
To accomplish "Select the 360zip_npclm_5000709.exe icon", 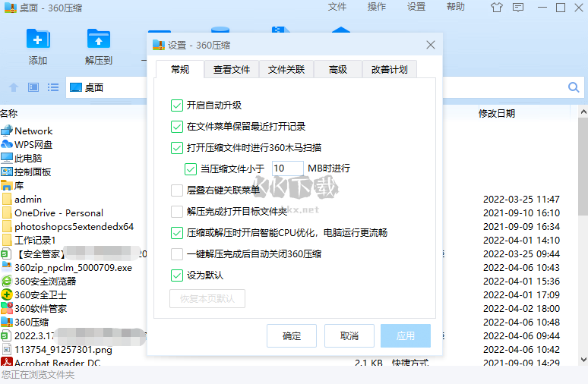I will click(7, 267).
